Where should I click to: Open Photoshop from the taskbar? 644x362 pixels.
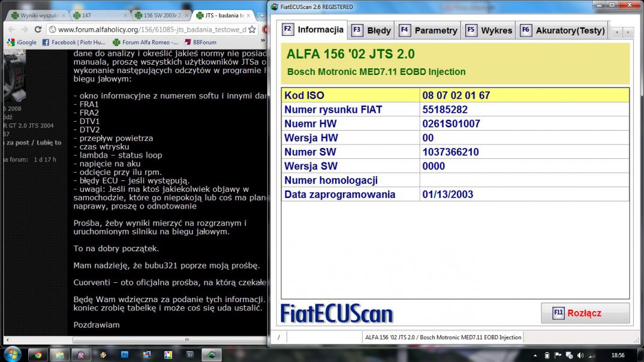click(125, 355)
